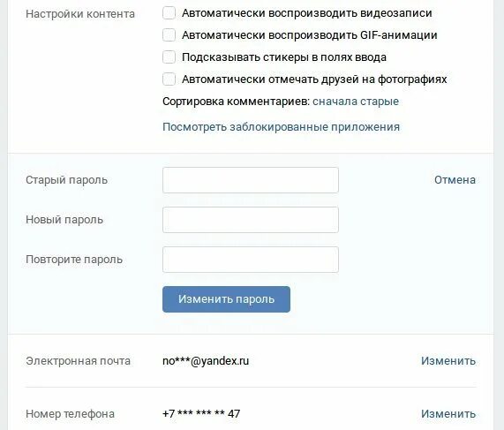This screenshot has height=430, width=504.
Task: Select the repeat password input field
Action: click(x=251, y=260)
